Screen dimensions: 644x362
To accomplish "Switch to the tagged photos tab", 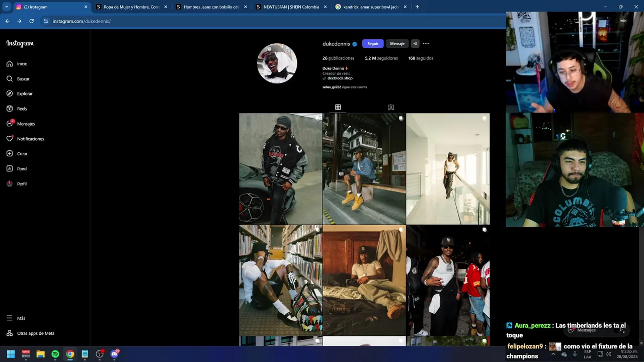I will 391,107.
